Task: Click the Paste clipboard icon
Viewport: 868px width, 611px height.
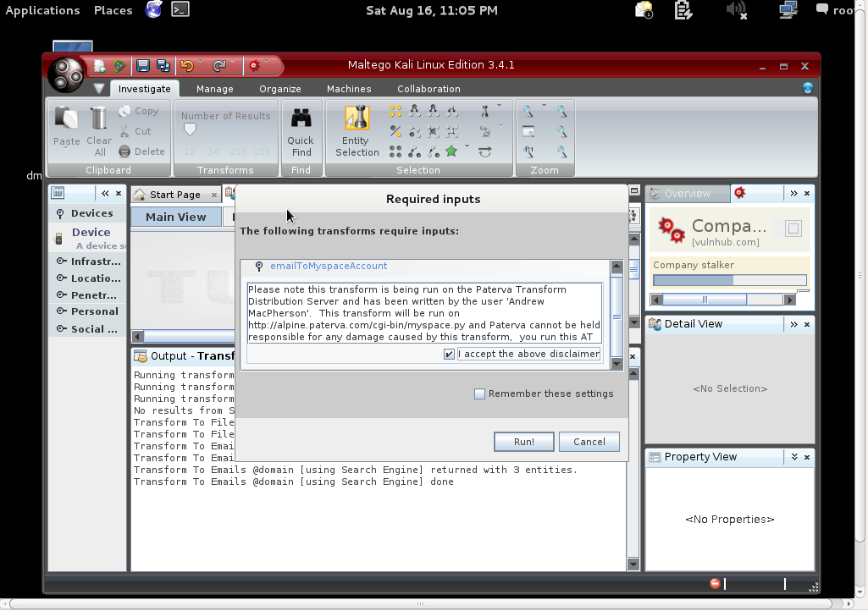Action: [x=66, y=118]
